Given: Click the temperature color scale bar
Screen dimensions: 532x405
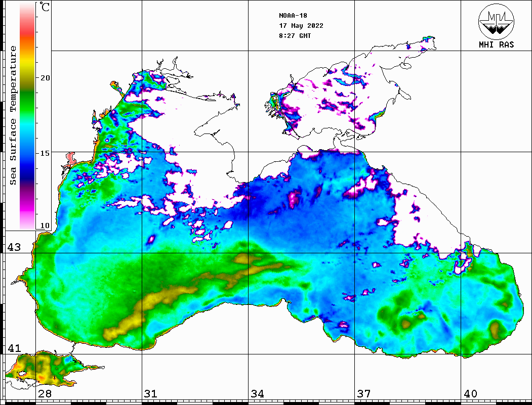Looking at the screenshot, I should point(27,116).
